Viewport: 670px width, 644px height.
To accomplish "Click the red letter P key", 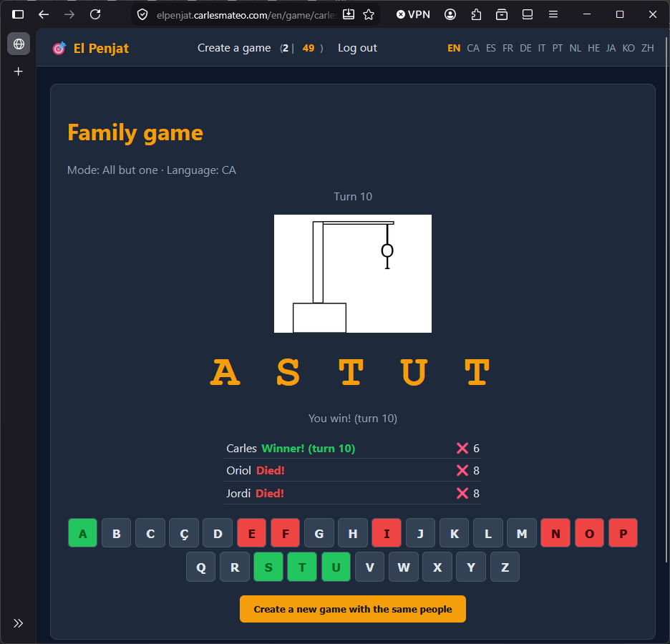I will pyautogui.click(x=623, y=533).
